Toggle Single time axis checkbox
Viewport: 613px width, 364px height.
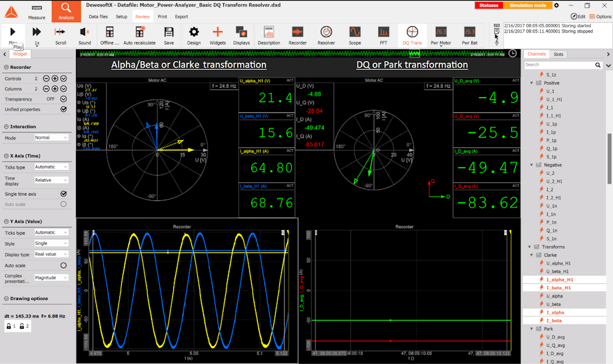pyautogui.click(x=63, y=193)
